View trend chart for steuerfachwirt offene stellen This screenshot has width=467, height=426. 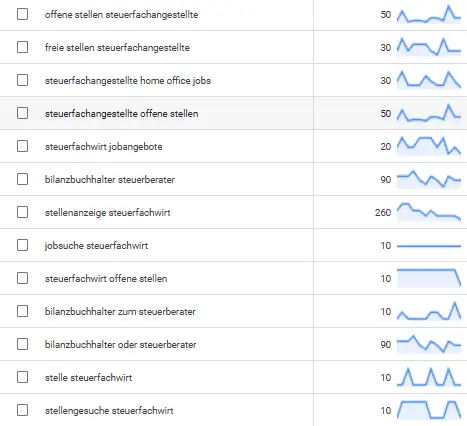[429, 278]
